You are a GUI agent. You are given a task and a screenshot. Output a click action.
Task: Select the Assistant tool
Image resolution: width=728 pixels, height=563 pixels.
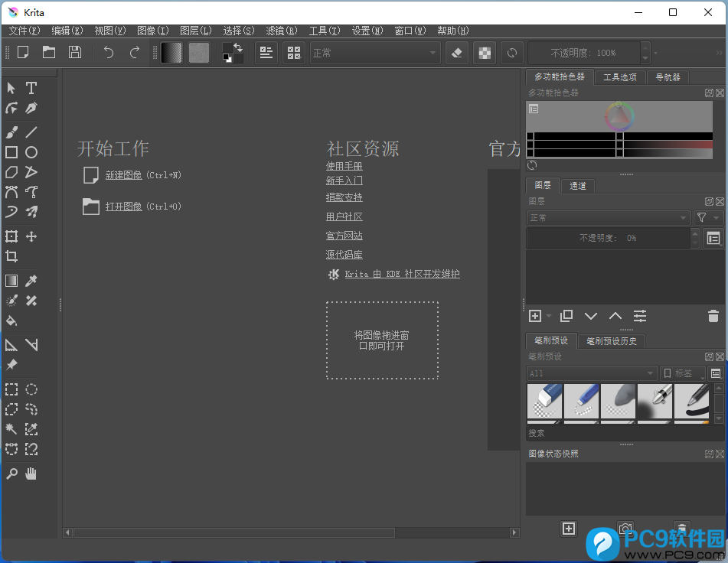tap(11, 345)
